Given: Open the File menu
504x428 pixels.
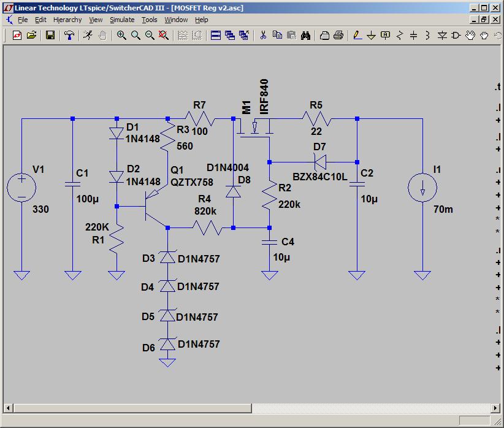Looking at the screenshot, I should tap(23, 20).
